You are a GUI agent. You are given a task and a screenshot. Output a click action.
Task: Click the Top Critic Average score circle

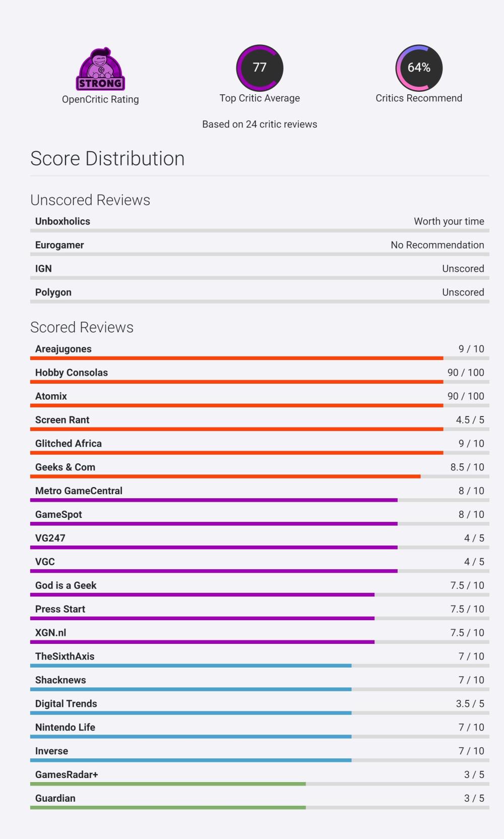260,68
